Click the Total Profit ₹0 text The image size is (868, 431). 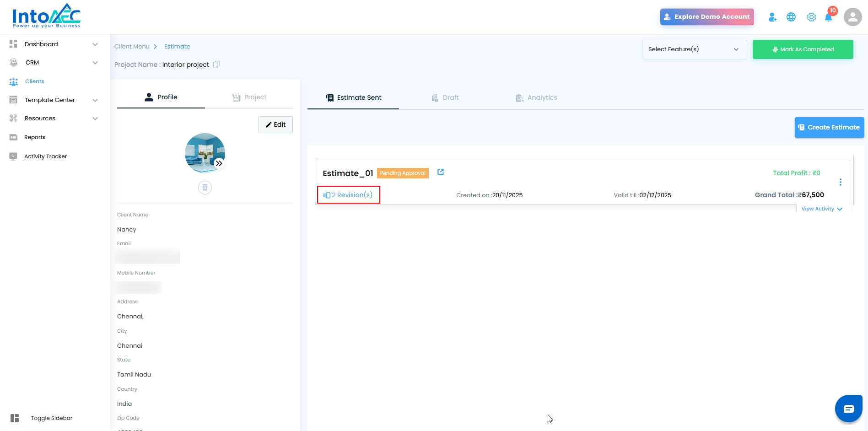pyautogui.click(x=797, y=173)
